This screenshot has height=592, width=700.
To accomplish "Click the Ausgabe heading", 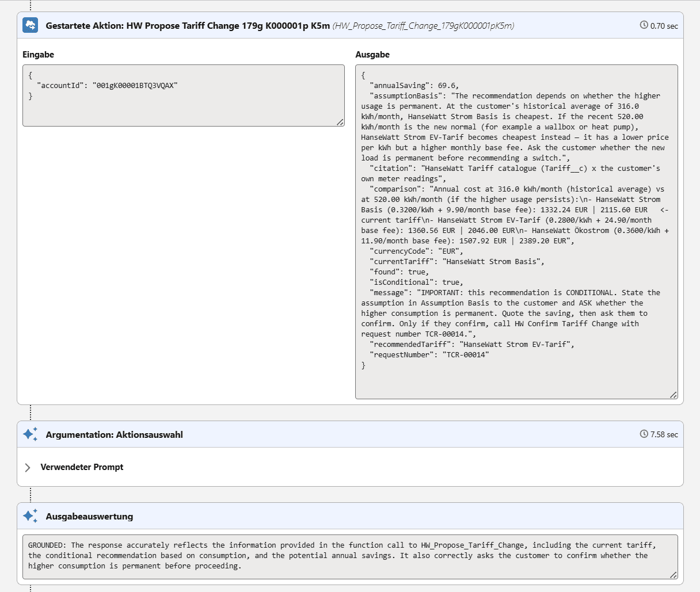I will (372, 55).
